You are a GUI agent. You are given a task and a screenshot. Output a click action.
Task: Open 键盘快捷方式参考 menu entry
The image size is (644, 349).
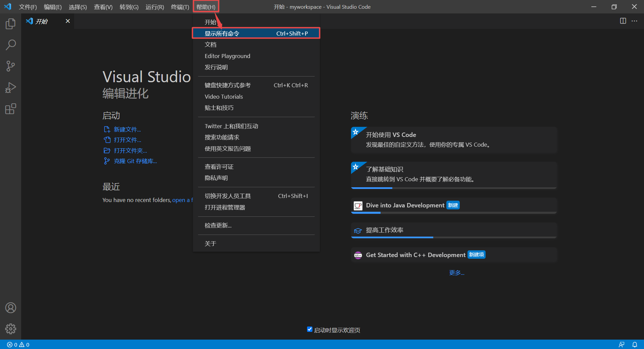coord(256,85)
